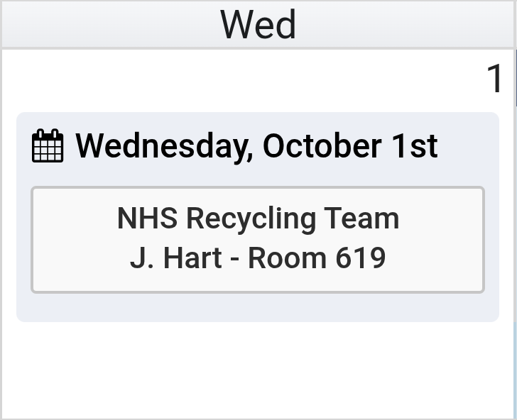Select the Wed column header
Image resolution: width=517 pixels, height=420 pixels.
tap(258, 25)
